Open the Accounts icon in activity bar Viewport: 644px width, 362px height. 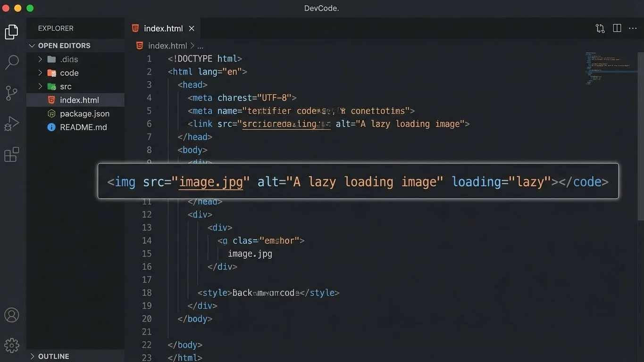pyautogui.click(x=11, y=315)
